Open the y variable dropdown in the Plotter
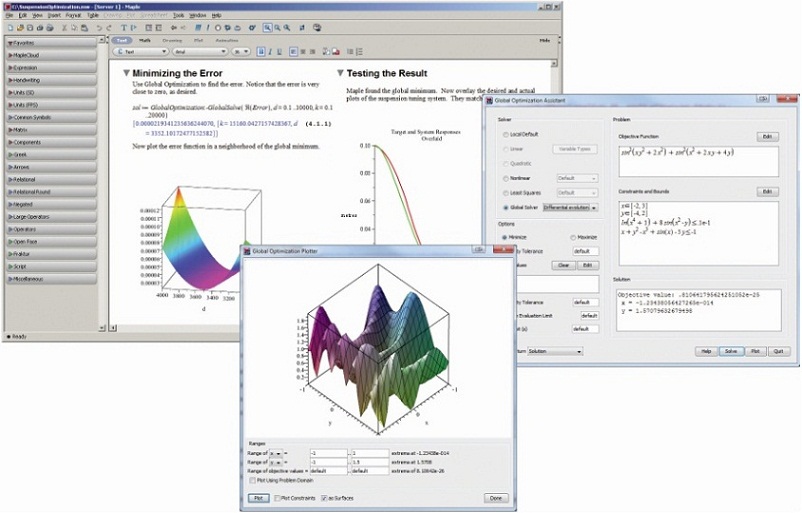Viewport: 802px width, 513px height. [276, 462]
